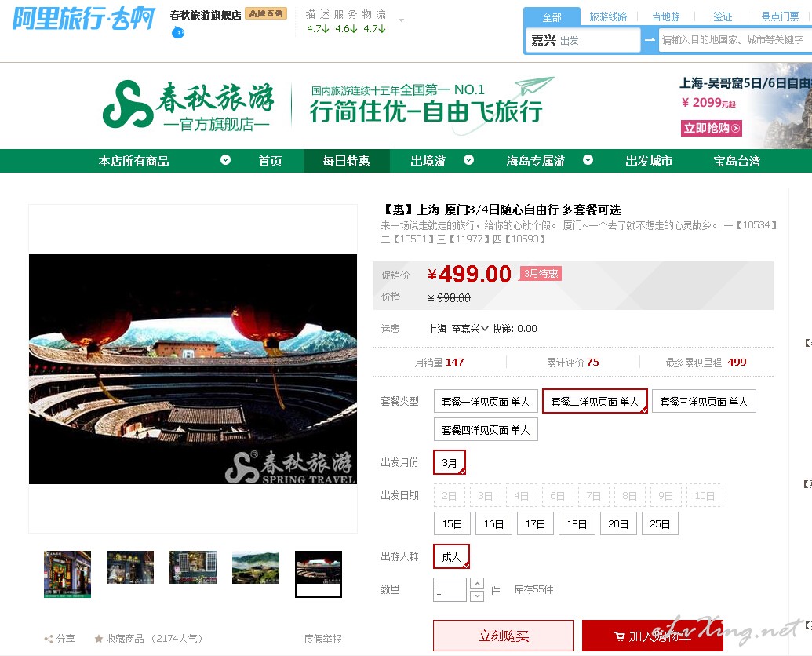This screenshot has width=812, height=656.
Task: Expand the 出境游 dropdown arrow
Action: 468,160
